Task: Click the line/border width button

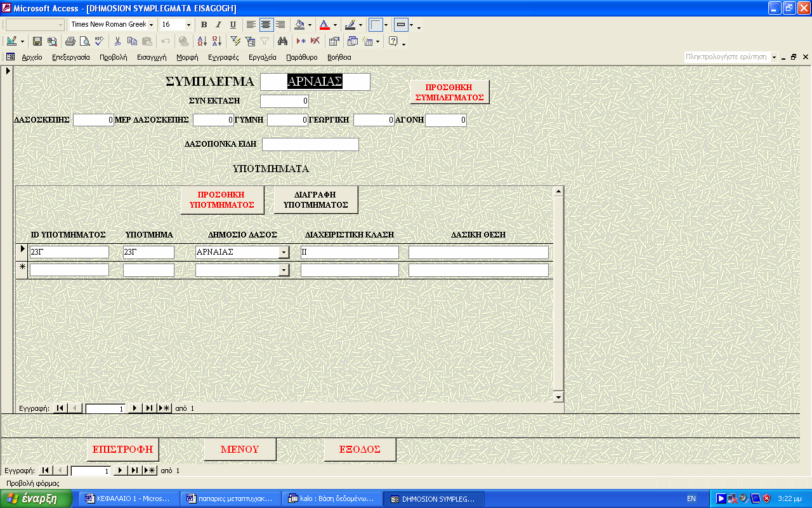Action: point(376,25)
